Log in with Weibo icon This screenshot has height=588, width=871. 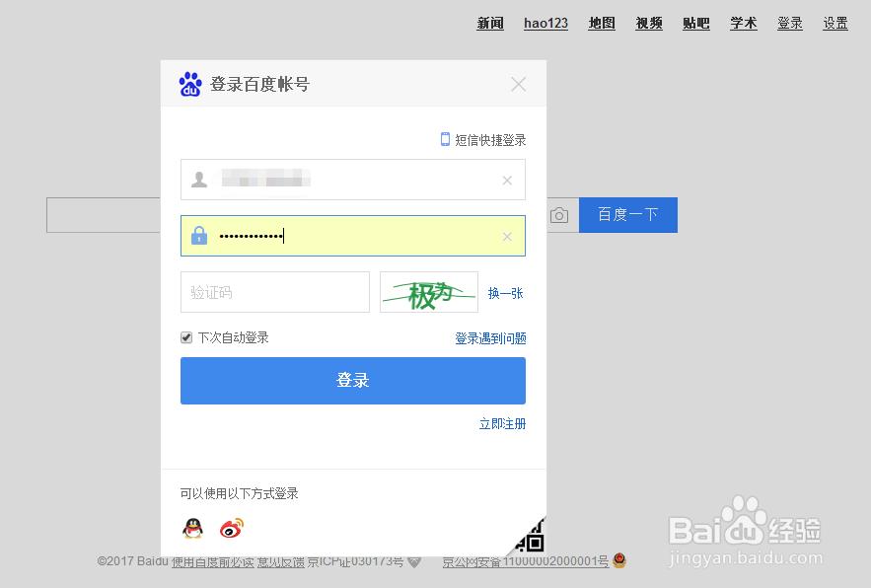(x=232, y=528)
